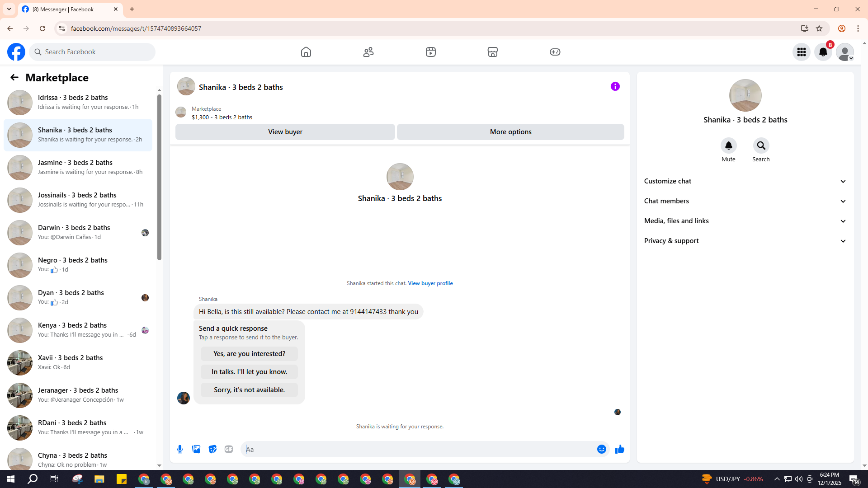The height and width of the screenshot is (488, 868).
Task: Open the Windows Start menu
Action: tap(11, 479)
